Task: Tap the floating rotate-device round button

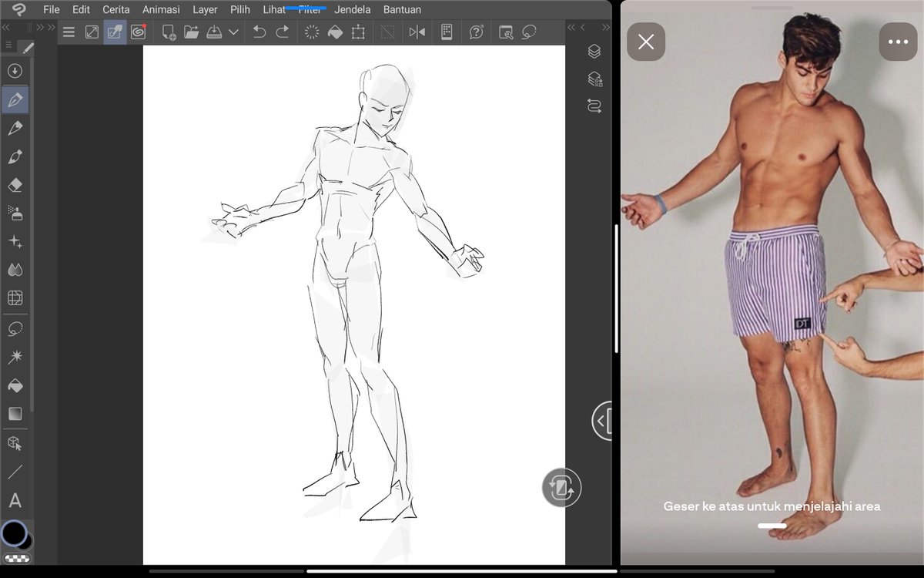Action: point(561,487)
